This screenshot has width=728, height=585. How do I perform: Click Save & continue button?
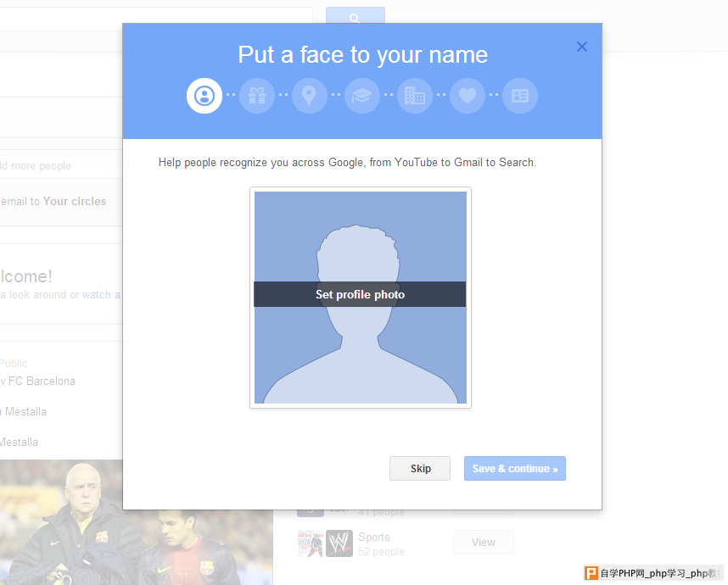pyautogui.click(x=515, y=469)
